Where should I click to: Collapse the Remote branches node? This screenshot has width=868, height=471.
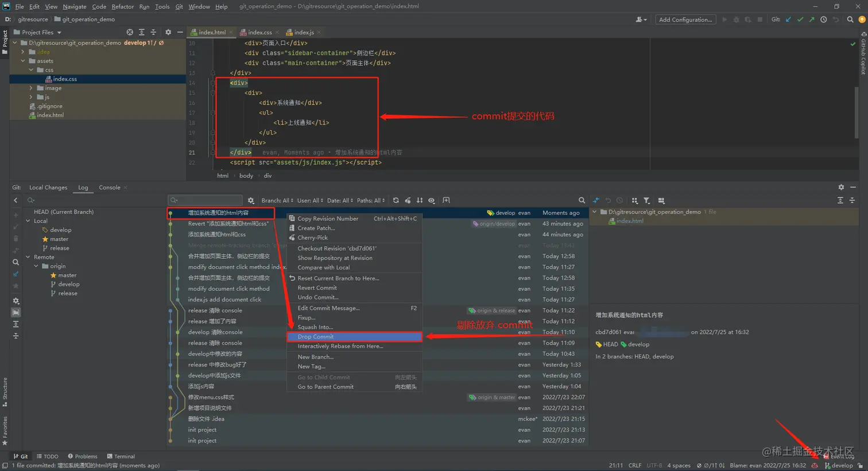click(x=28, y=257)
